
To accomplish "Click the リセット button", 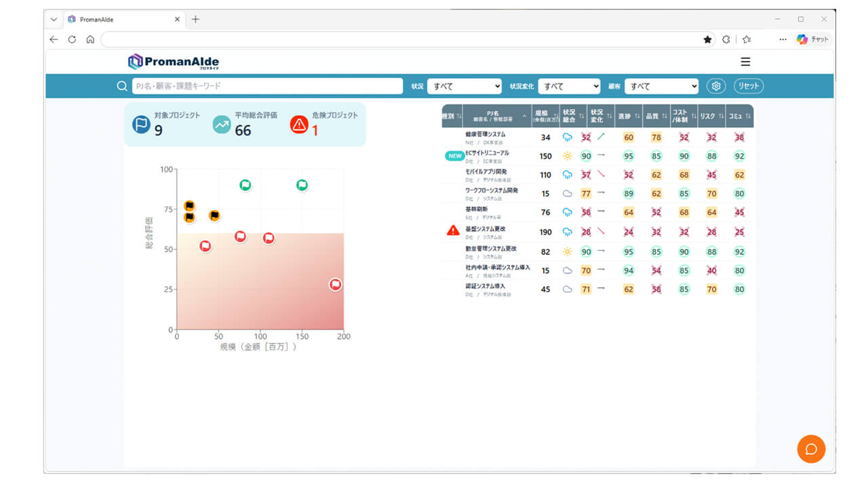I will [749, 86].
